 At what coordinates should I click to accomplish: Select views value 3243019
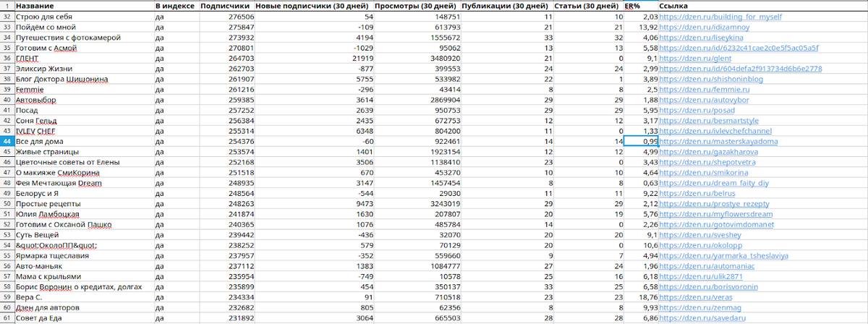(418, 205)
